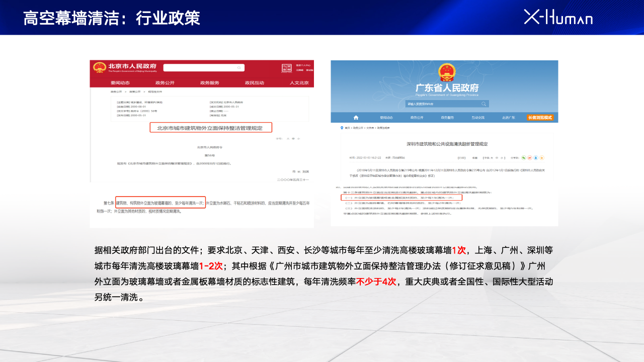Click the yellow star favorite share icon

[x=543, y=157]
